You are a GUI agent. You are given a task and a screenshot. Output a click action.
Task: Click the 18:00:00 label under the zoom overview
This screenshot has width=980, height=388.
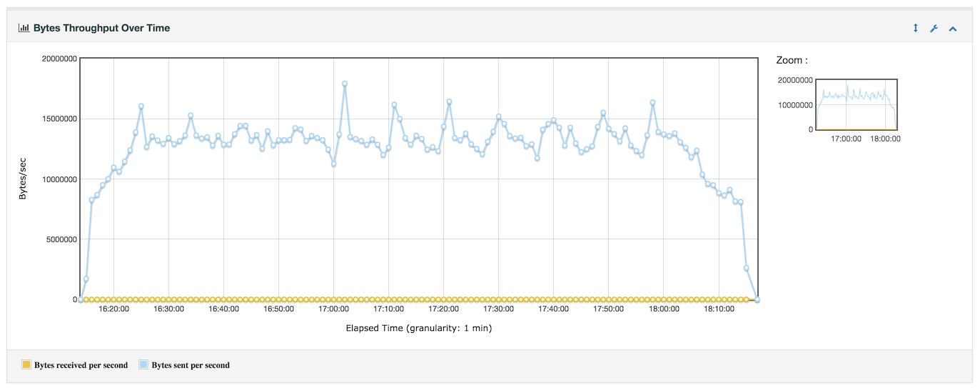click(x=885, y=139)
